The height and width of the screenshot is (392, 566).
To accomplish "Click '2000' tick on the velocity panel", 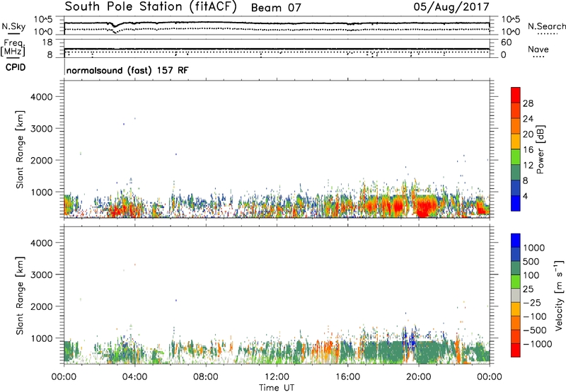I will click(x=41, y=306).
